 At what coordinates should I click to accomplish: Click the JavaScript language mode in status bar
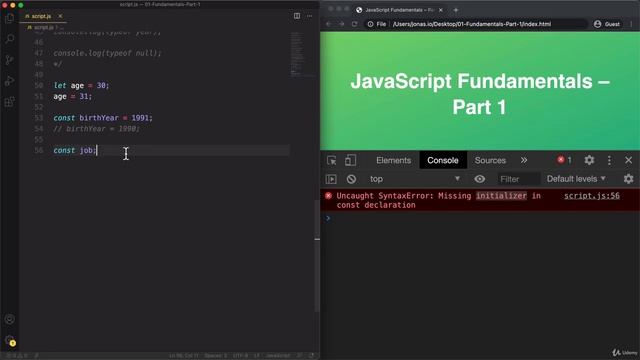tap(278, 356)
